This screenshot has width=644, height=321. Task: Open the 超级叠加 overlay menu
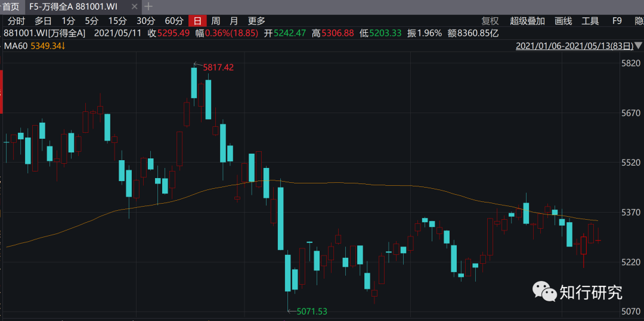(x=527, y=21)
